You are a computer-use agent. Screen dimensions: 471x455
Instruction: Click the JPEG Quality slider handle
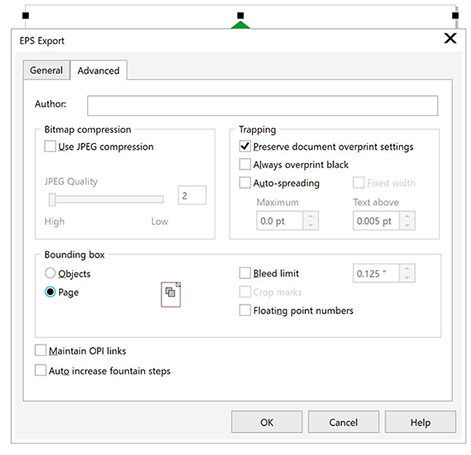[x=52, y=200]
